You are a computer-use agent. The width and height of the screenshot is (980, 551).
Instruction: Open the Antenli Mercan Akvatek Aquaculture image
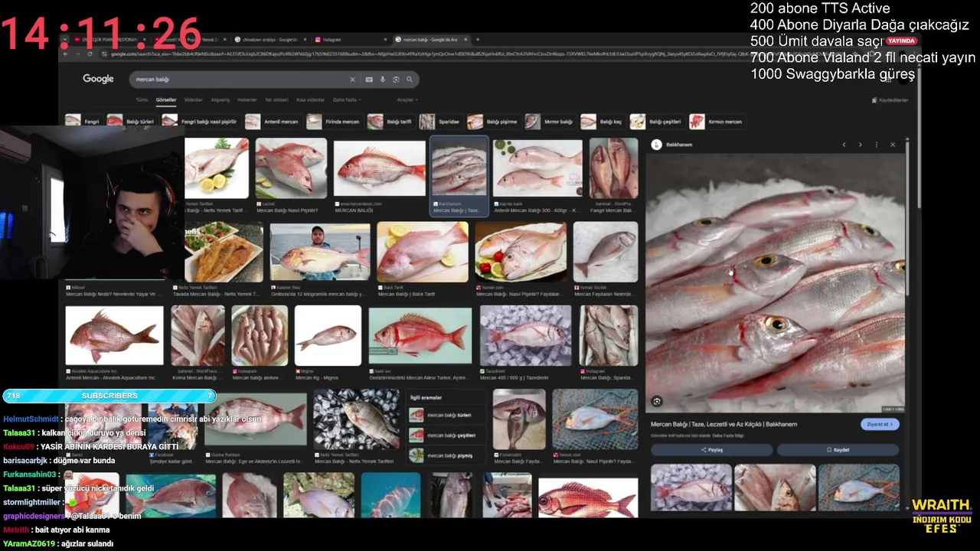114,335
